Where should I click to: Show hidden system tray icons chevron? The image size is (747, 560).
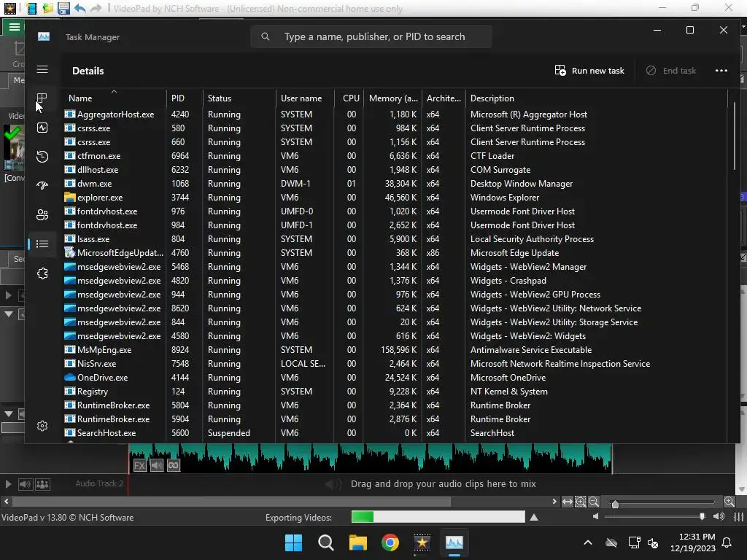[x=588, y=542]
